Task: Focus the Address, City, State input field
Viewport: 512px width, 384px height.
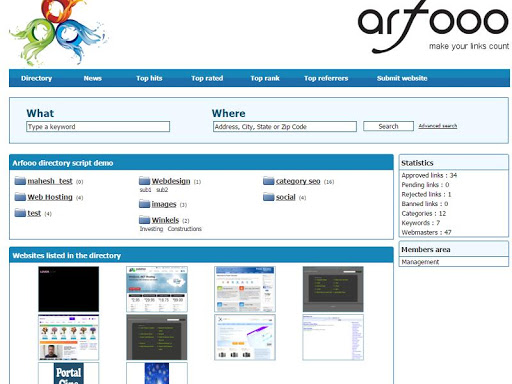Action: [x=285, y=127]
